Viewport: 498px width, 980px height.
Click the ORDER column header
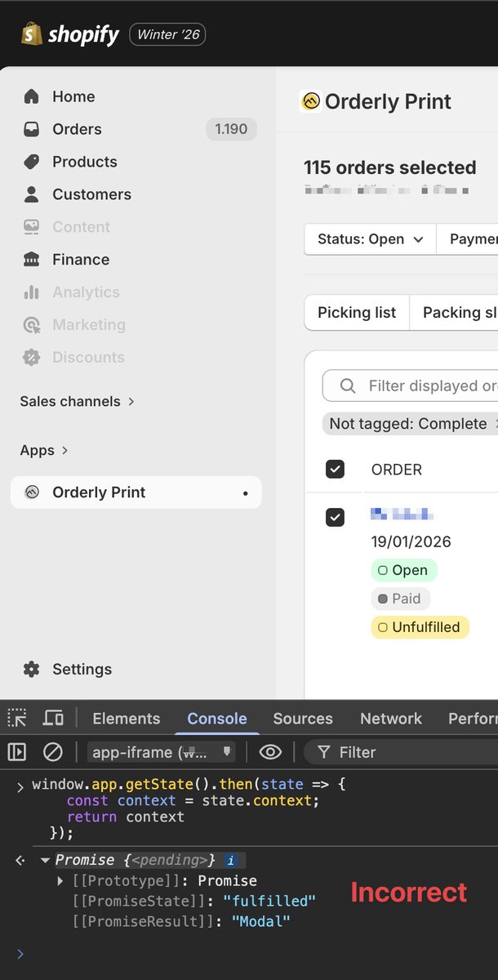[x=397, y=470]
